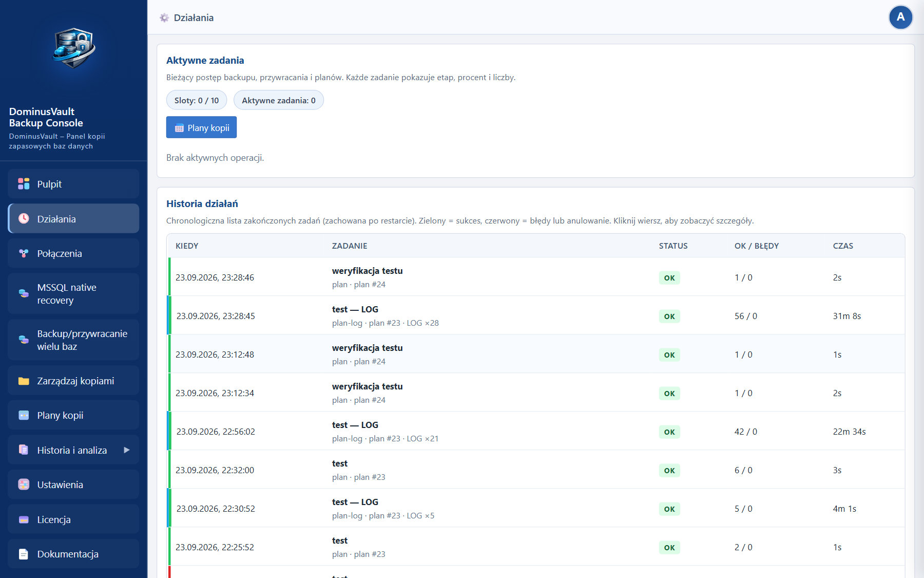
Task: Click the Backup/przywracanie wielu baz icon
Action: tap(24, 340)
